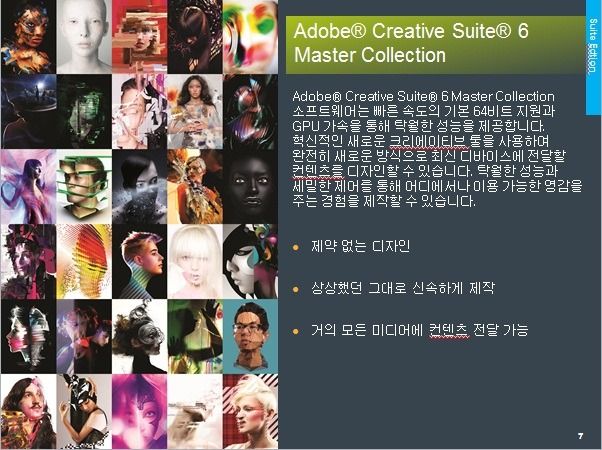Select the woman hugging herself with black headpiece thumbnail
The height and width of the screenshot is (450, 602).
84,412
